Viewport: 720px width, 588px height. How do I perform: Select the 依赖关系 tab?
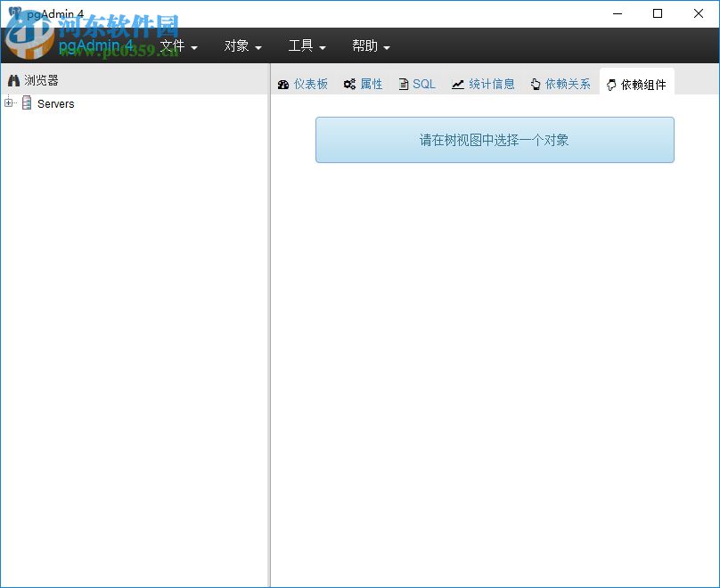(x=561, y=83)
